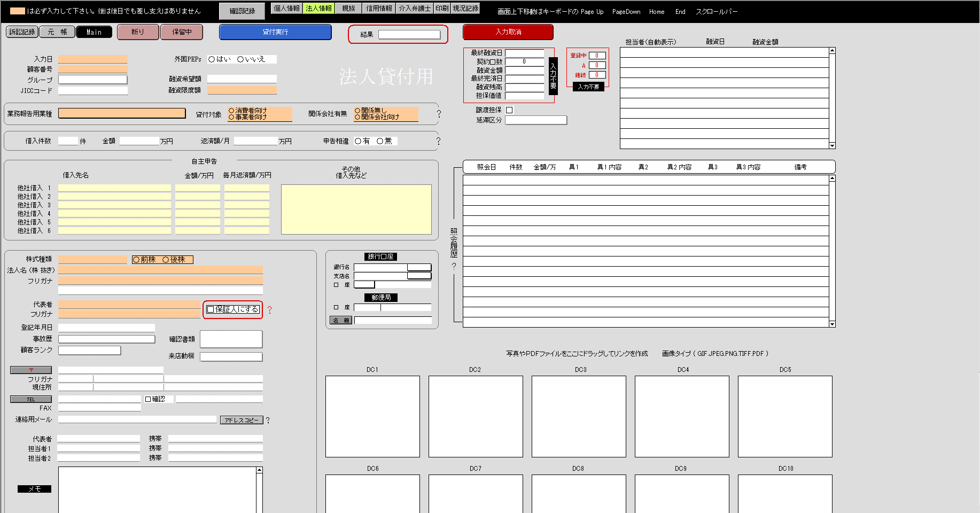The height and width of the screenshot is (513, 980).
Task: Click the red help question mark beside 保証人にする
Action: 270,310
